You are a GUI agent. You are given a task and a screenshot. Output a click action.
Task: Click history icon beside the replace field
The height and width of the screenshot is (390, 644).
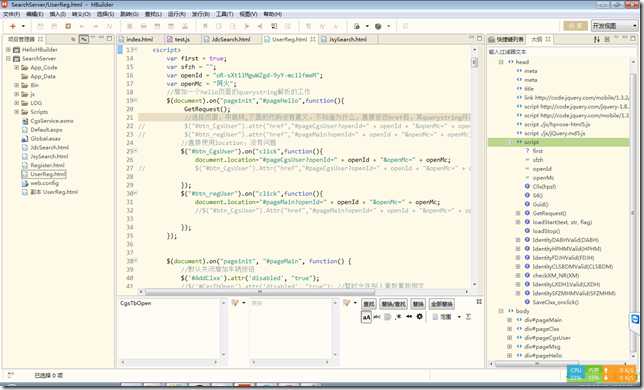(346, 303)
